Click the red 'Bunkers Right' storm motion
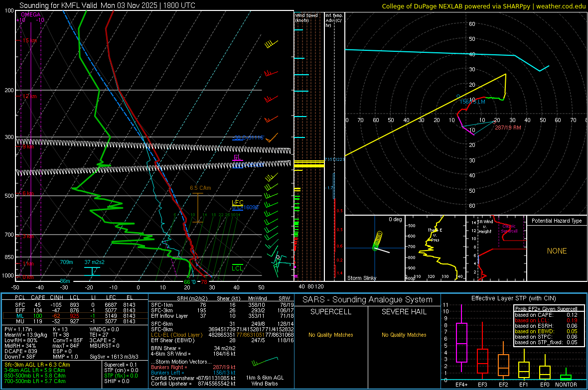This screenshot has width=588, height=390. [x=193, y=367]
